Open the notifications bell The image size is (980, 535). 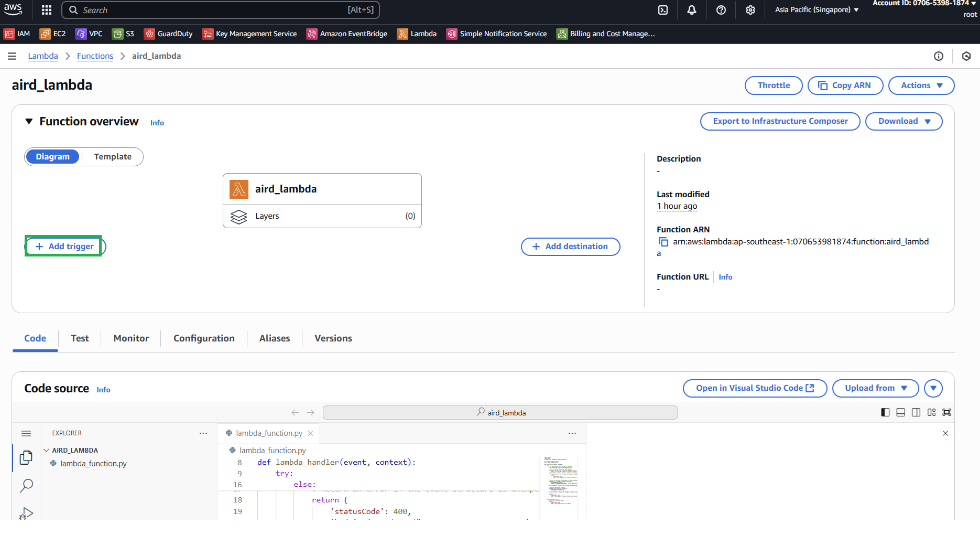coord(692,10)
